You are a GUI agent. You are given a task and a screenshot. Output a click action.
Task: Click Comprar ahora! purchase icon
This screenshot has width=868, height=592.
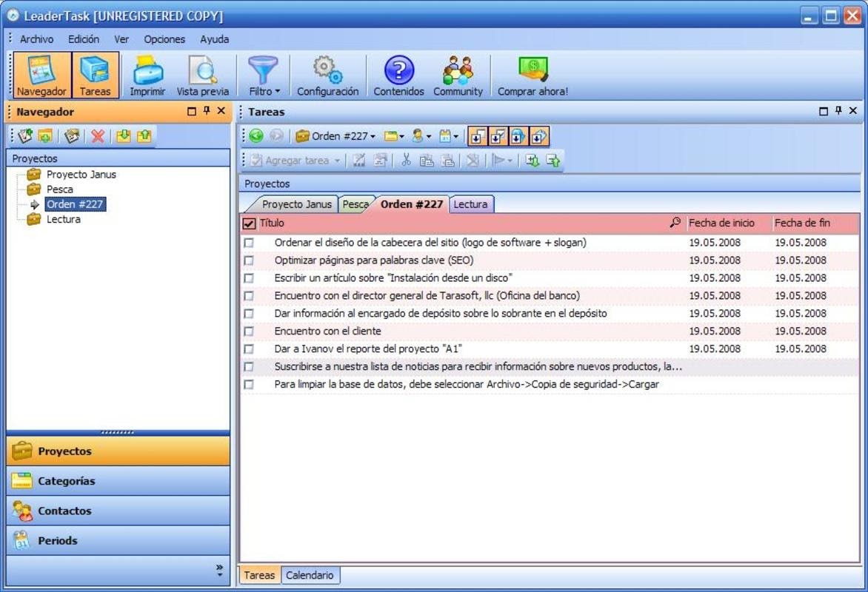click(533, 75)
